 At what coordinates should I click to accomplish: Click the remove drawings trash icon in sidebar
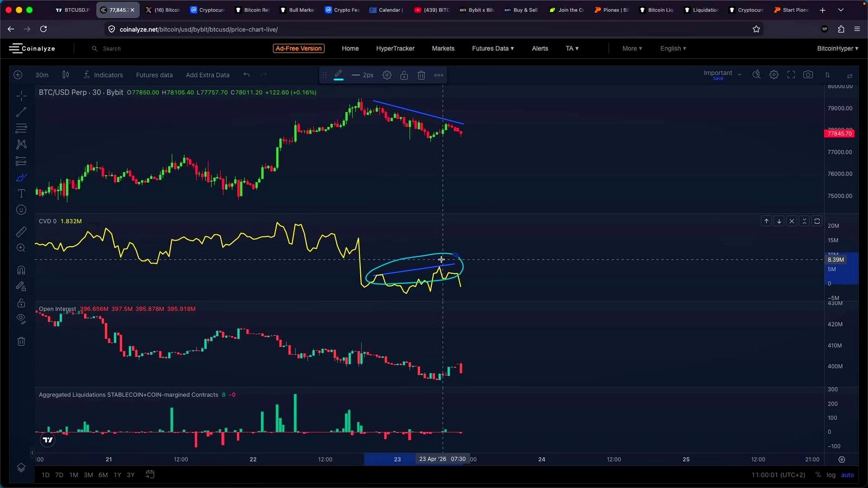pyautogui.click(x=21, y=341)
